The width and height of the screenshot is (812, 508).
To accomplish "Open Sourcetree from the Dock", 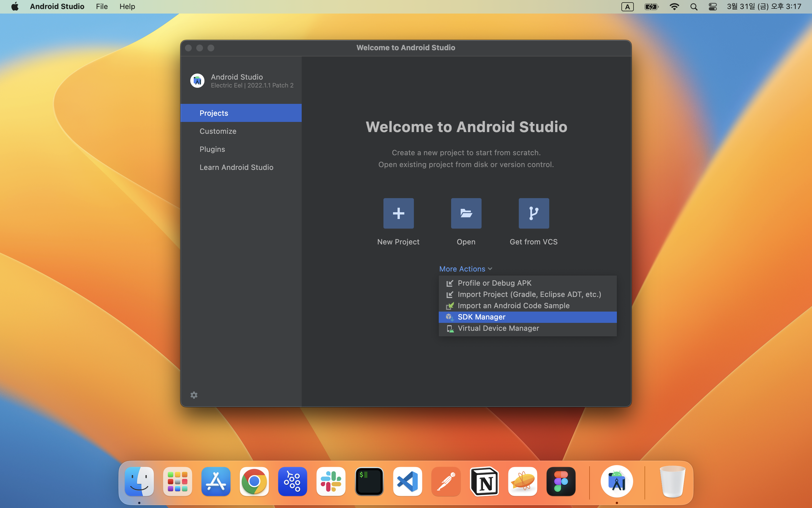I will (x=293, y=481).
